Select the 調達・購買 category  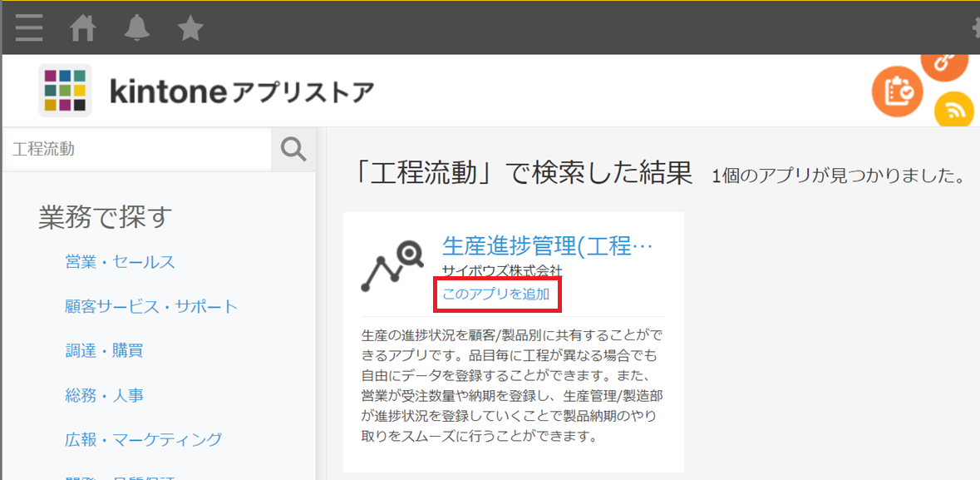click(105, 350)
